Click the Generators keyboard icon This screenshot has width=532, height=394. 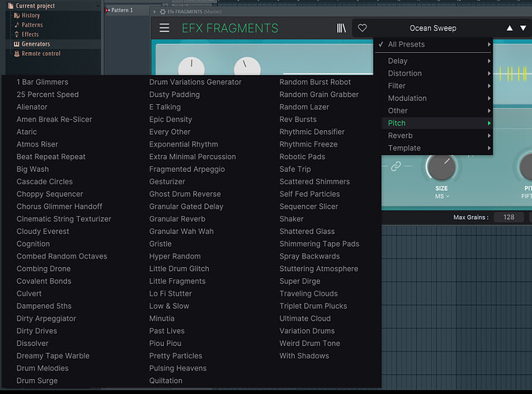pyautogui.click(x=17, y=44)
